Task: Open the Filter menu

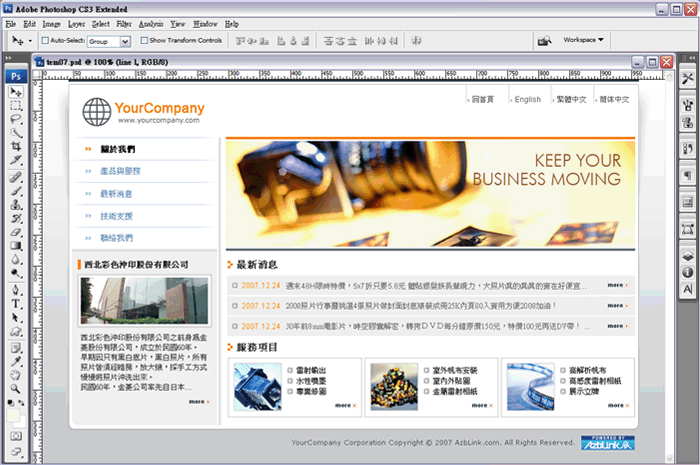Action: [123, 22]
